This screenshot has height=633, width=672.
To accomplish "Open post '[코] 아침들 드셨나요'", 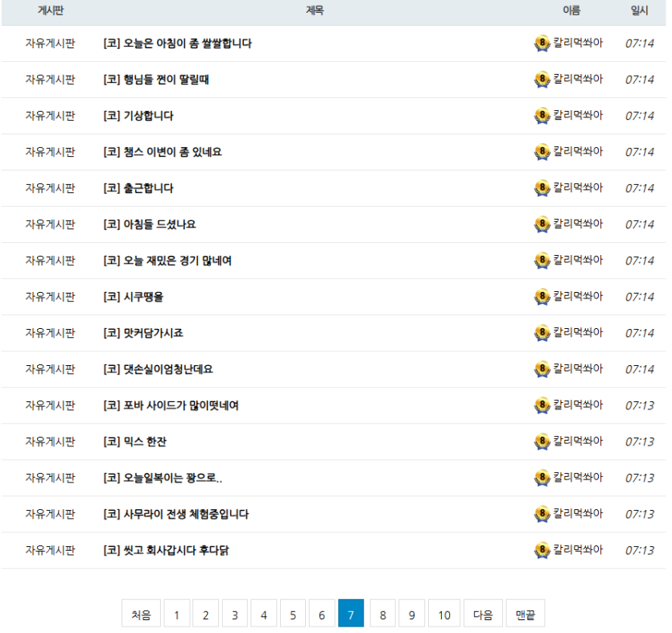I will (x=150, y=224).
